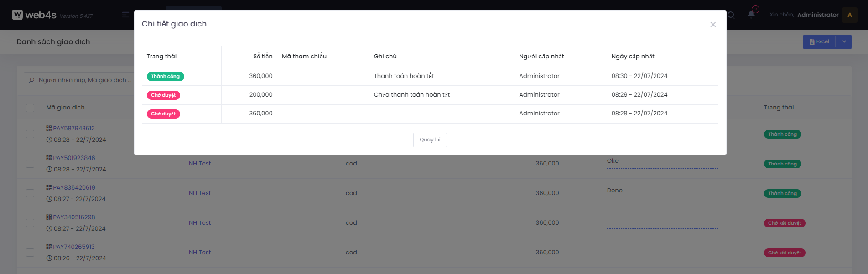Click QR icon beside PAY501923846
Viewport: 868px width, 274px height.
coord(49,158)
